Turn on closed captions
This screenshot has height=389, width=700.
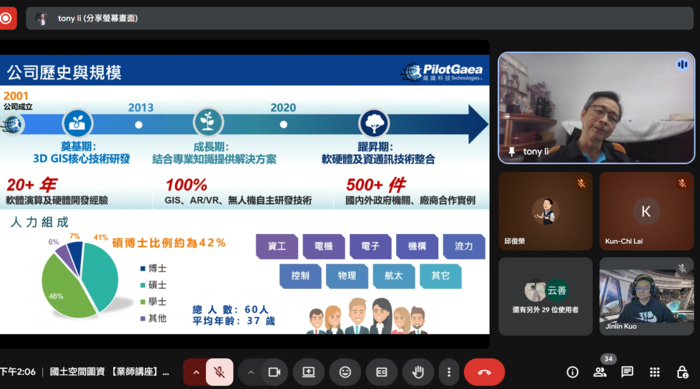click(x=382, y=372)
